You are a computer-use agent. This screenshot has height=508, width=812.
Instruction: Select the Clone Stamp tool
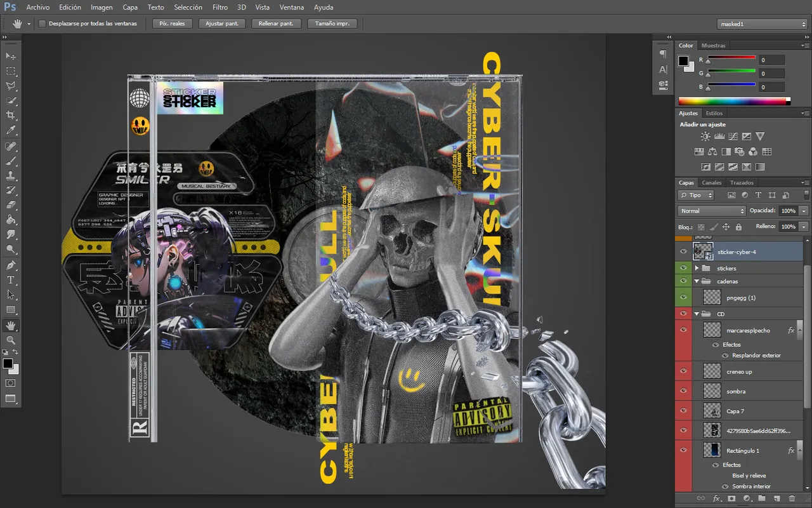(x=11, y=176)
